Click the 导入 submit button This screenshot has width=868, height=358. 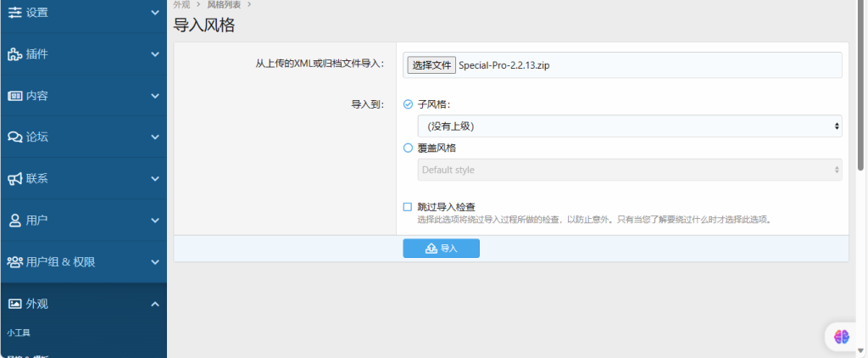coord(441,248)
